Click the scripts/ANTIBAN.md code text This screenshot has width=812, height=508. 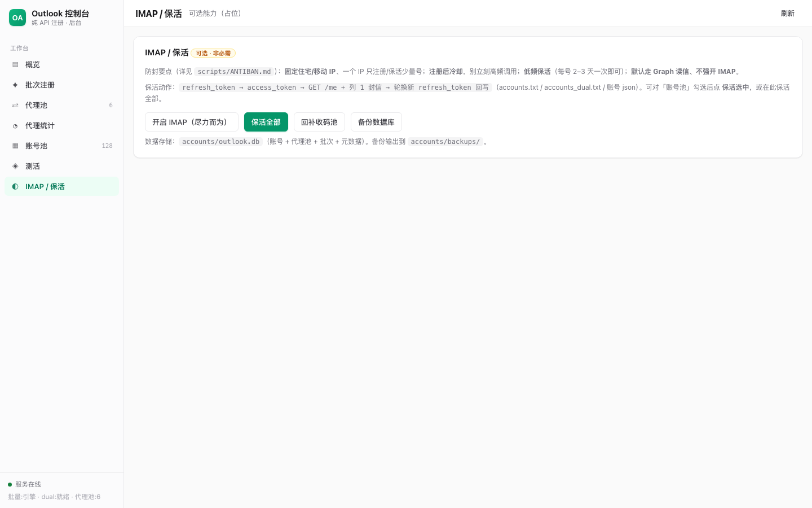(234, 72)
